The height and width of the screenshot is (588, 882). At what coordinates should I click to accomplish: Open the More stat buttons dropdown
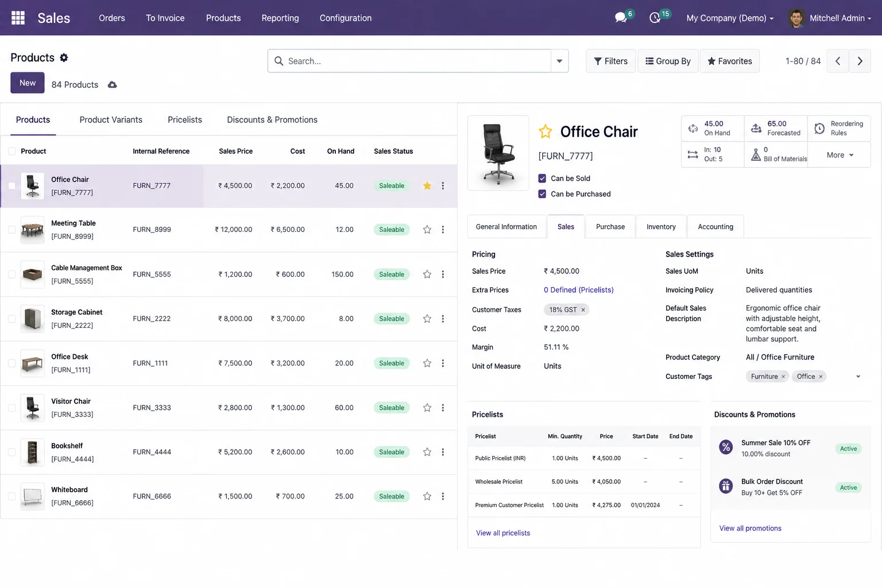point(840,155)
